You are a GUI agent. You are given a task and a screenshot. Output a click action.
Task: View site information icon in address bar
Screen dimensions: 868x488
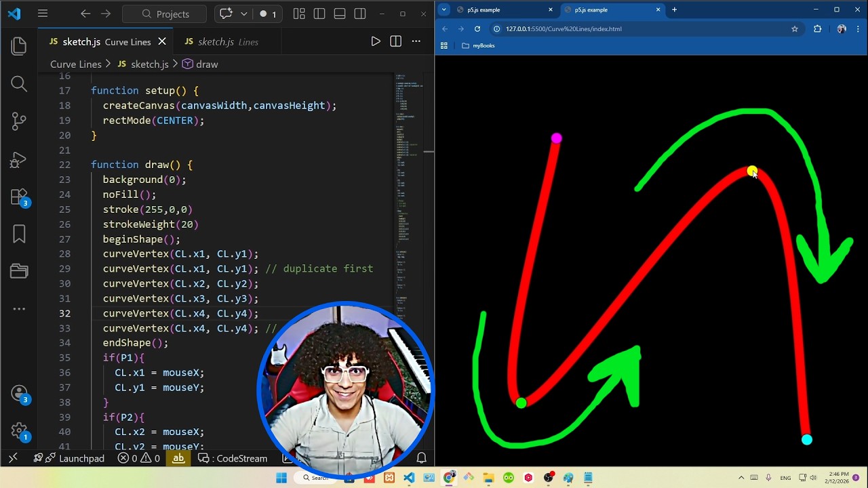(x=496, y=28)
